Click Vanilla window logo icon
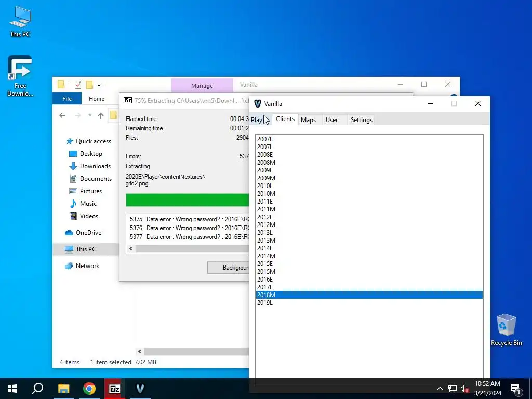 [x=258, y=104]
